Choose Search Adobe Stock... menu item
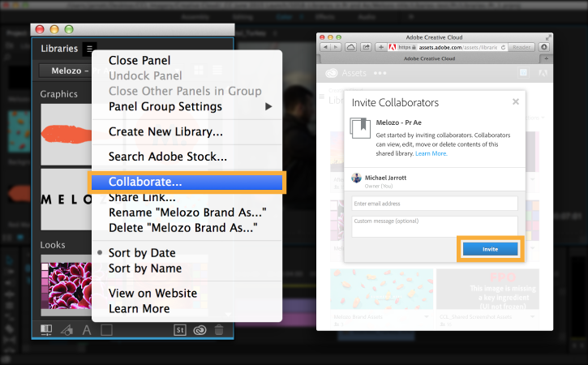Viewport: 588px width, 365px height. [168, 157]
